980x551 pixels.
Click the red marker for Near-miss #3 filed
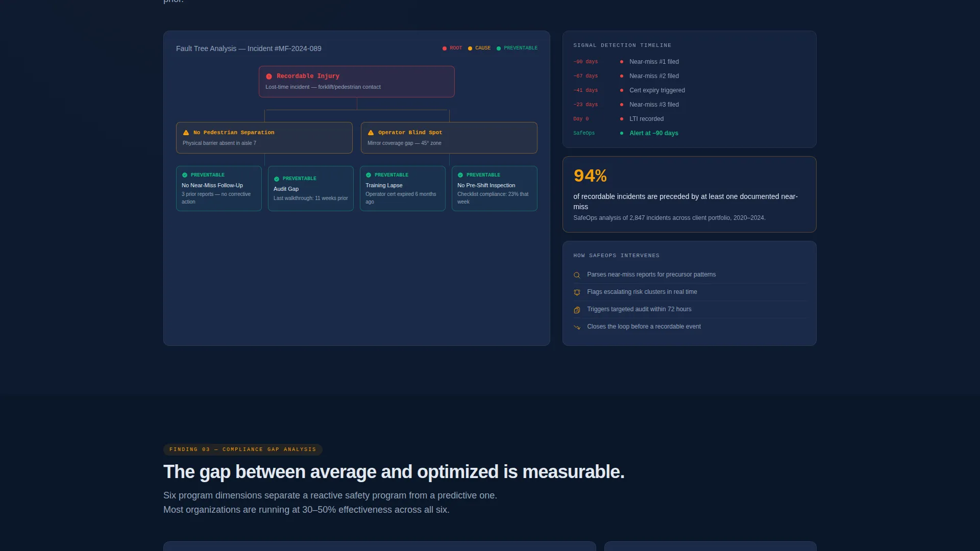pyautogui.click(x=621, y=105)
